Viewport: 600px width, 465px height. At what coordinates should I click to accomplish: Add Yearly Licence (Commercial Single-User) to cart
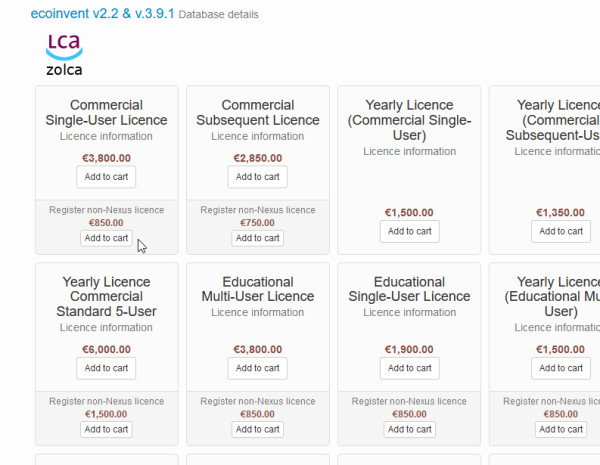pos(409,231)
